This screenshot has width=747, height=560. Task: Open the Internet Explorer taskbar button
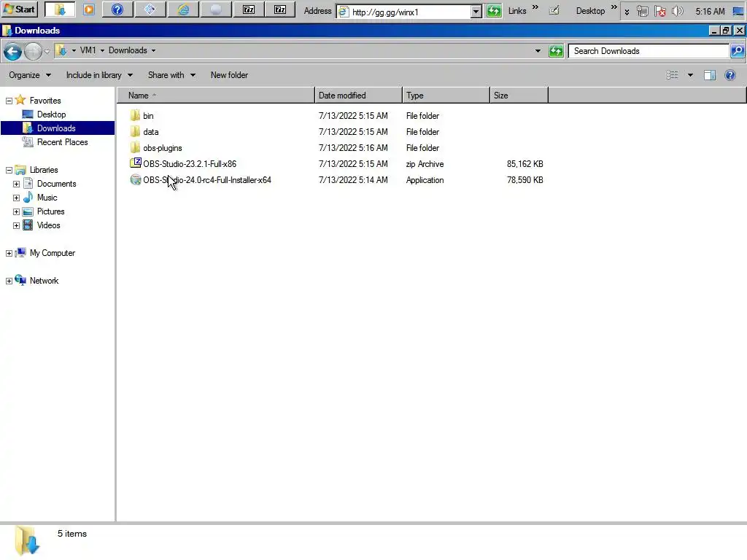click(183, 9)
